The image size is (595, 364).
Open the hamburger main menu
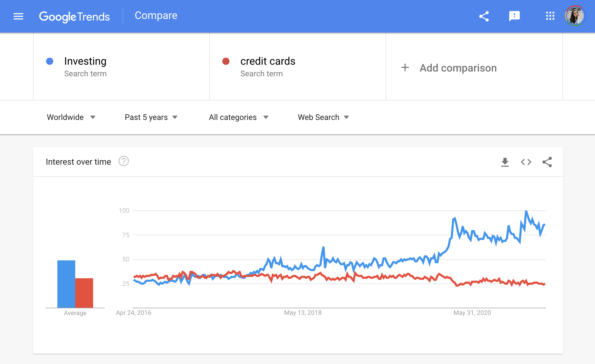coord(18,16)
